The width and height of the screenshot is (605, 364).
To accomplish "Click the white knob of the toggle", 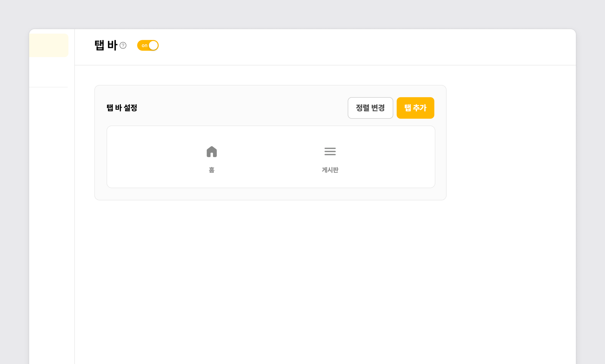I will pyautogui.click(x=153, y=45).
